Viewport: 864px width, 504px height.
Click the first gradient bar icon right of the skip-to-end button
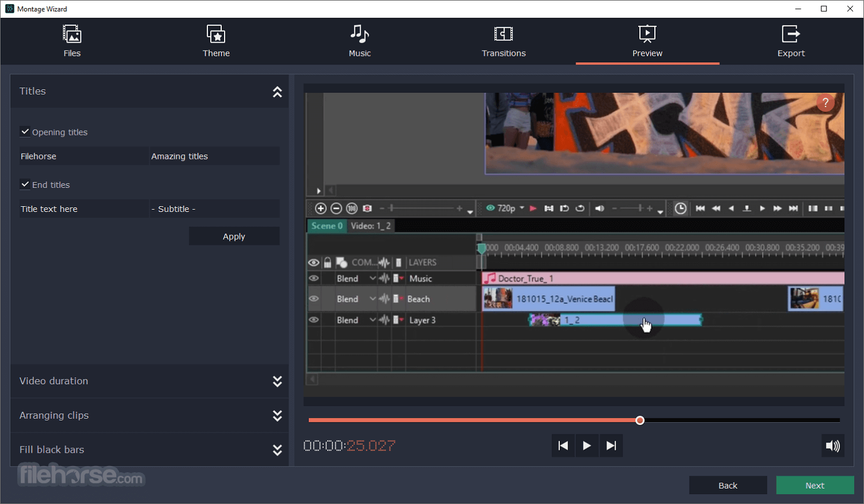813,209
